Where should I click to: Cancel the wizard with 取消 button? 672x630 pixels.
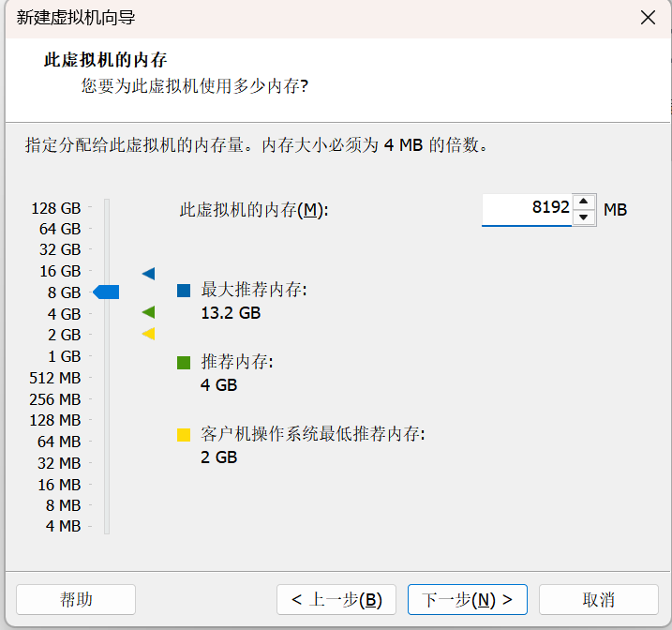point(599,599)
